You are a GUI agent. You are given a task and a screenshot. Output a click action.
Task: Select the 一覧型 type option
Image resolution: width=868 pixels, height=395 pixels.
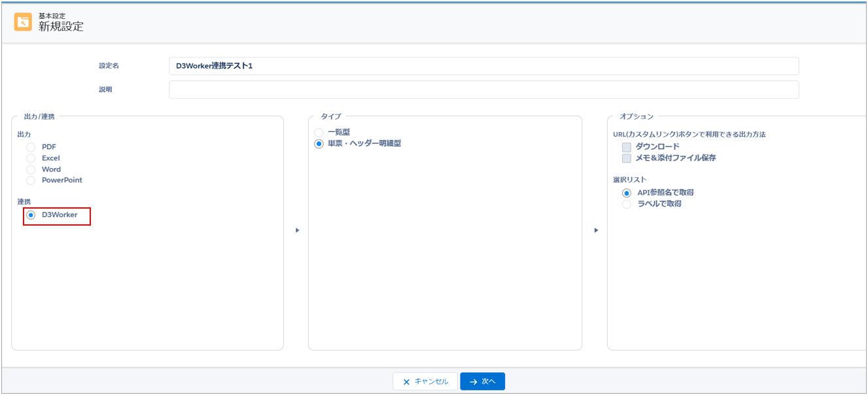tap(319, 133)
